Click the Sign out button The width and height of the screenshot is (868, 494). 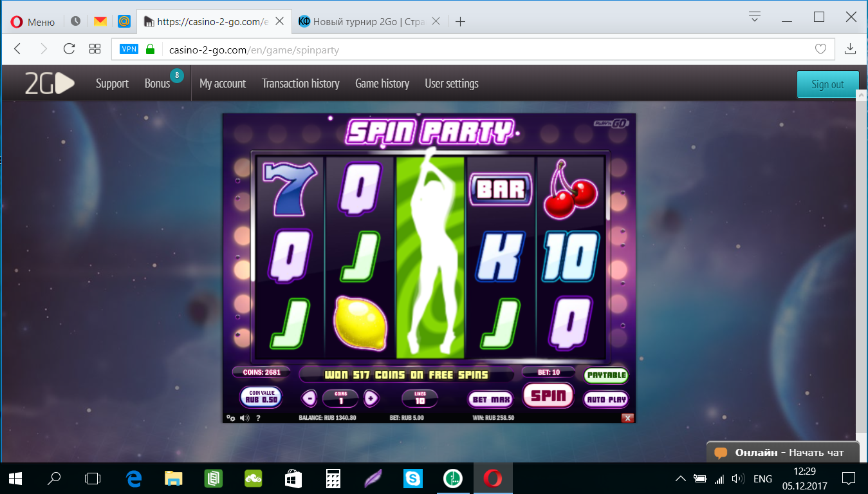click(x=827, y=84)
